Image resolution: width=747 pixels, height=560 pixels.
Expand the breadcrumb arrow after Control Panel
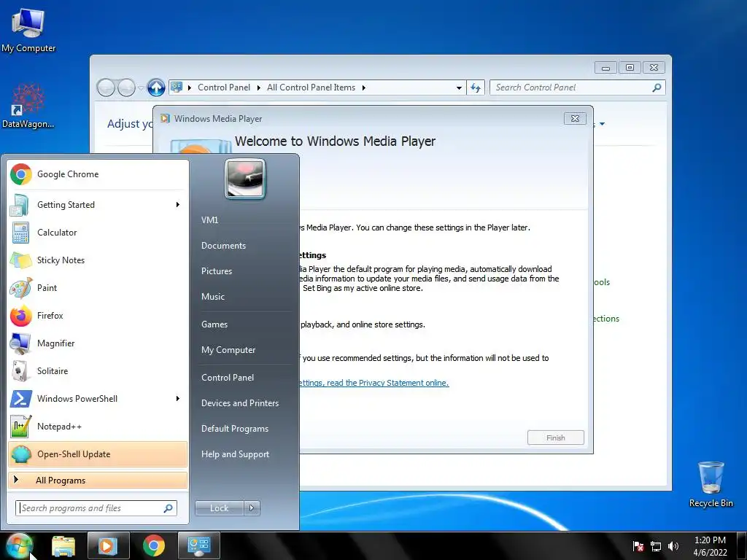click(259, 87)
